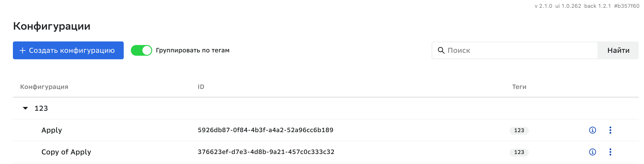This screenshot has width=644, height=164.
Task: Open three-dot menu for Apply row
Action: [610, 130]
